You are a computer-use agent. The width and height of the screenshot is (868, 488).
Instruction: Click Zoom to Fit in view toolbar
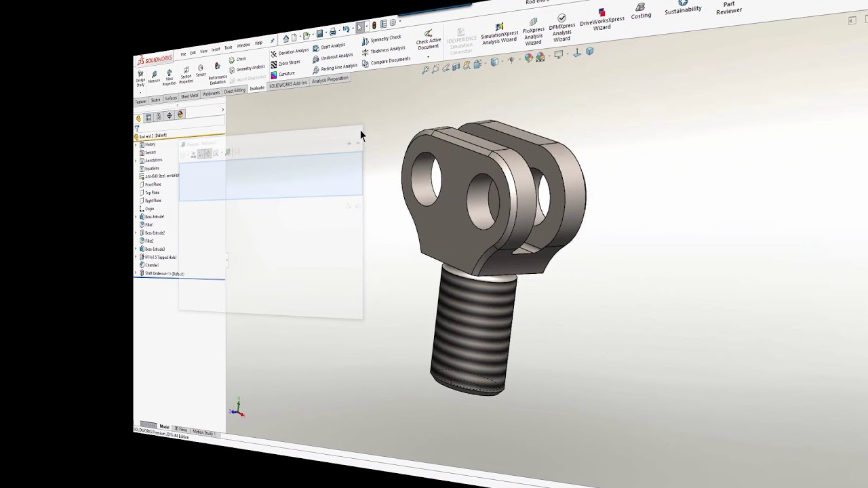[x=425, y=70]
